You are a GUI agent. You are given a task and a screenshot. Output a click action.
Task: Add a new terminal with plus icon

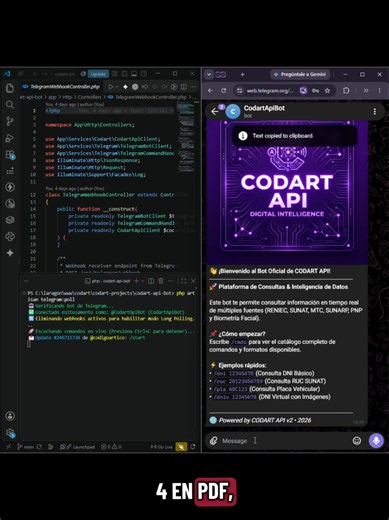pyautogui.click(x=136, y=281)
